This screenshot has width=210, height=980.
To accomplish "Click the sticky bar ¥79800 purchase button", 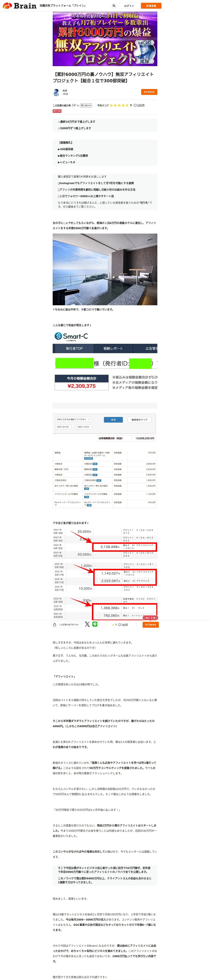I will point(150,625).
